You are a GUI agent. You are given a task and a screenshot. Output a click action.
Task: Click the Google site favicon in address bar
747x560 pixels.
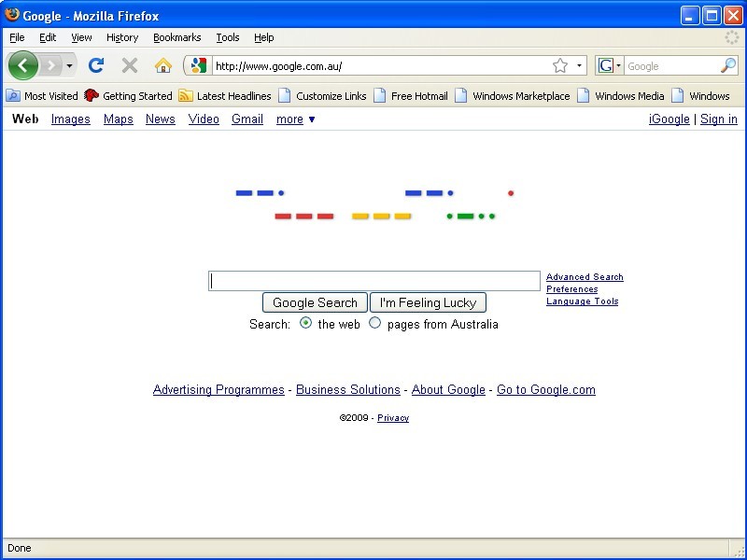point(198,65)
